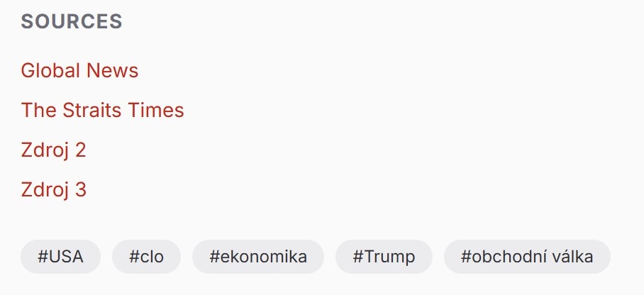Show articles tagged #clo

point(146,257)
